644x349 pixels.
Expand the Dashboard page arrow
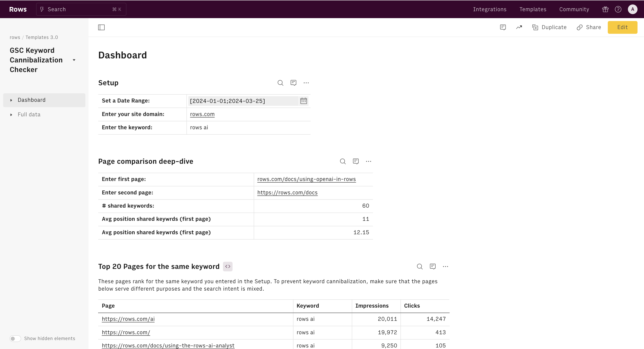coord(11,100)
